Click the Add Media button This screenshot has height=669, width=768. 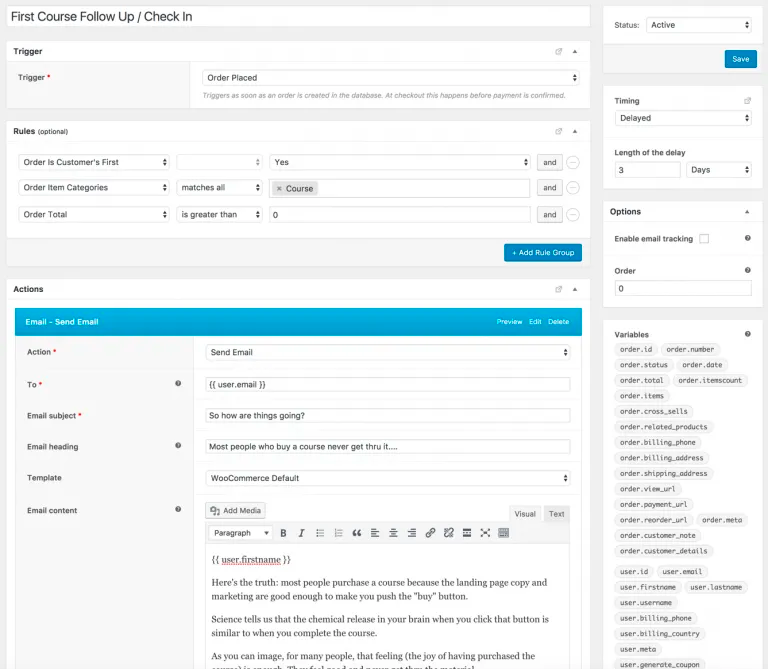(235, 510)
